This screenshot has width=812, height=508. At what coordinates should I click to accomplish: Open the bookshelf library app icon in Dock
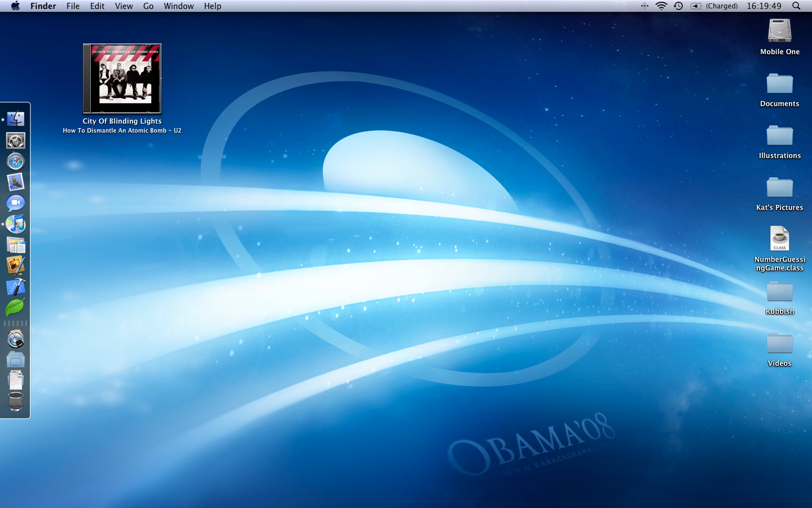[x=16, y=245]
